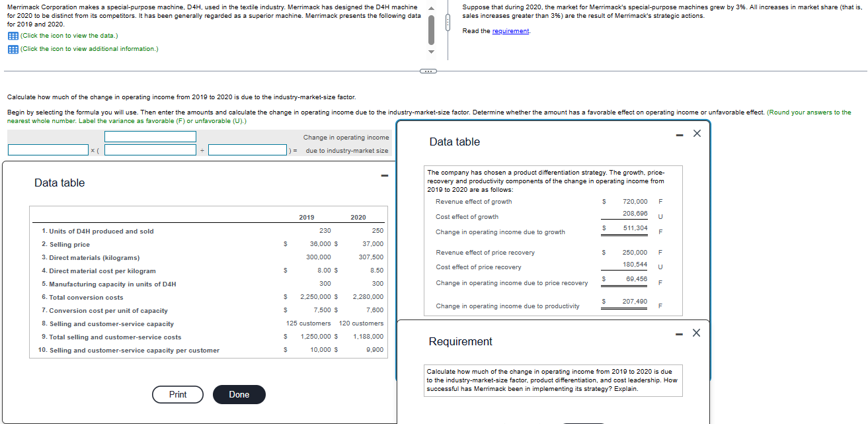This screenshot has height=424, width=868.
Task: Click the scroll up arrow of problem text
Action: (x=431, y=7)
